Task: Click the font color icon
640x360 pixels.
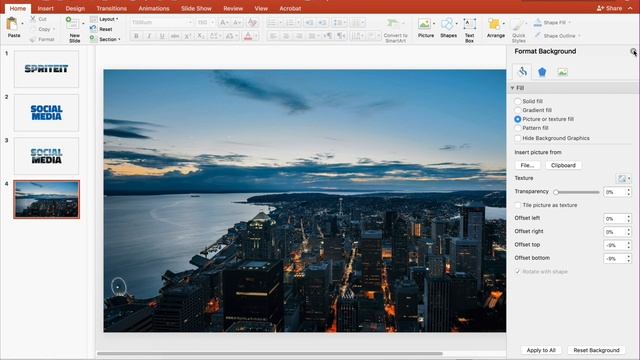Action: (x=248, y=36)
